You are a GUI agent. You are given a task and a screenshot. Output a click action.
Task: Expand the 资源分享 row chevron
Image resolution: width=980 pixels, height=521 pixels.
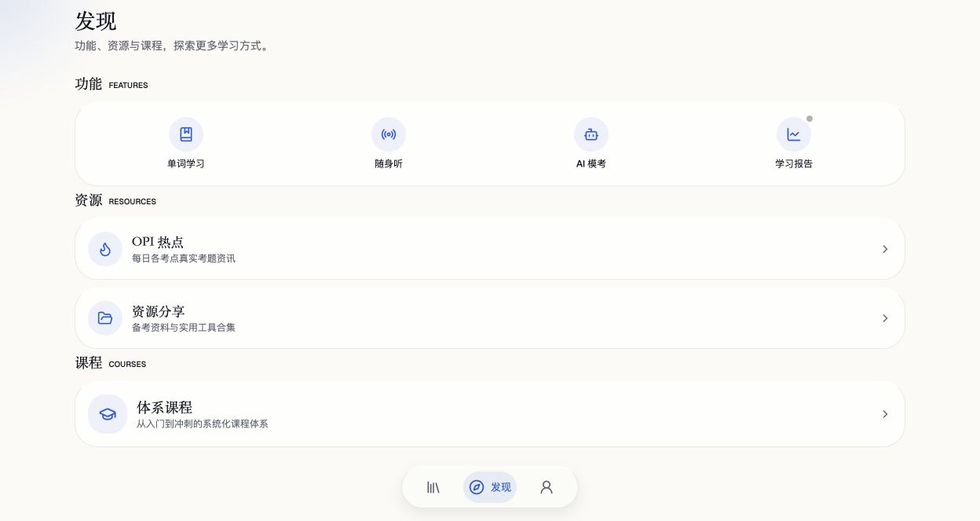885,318
